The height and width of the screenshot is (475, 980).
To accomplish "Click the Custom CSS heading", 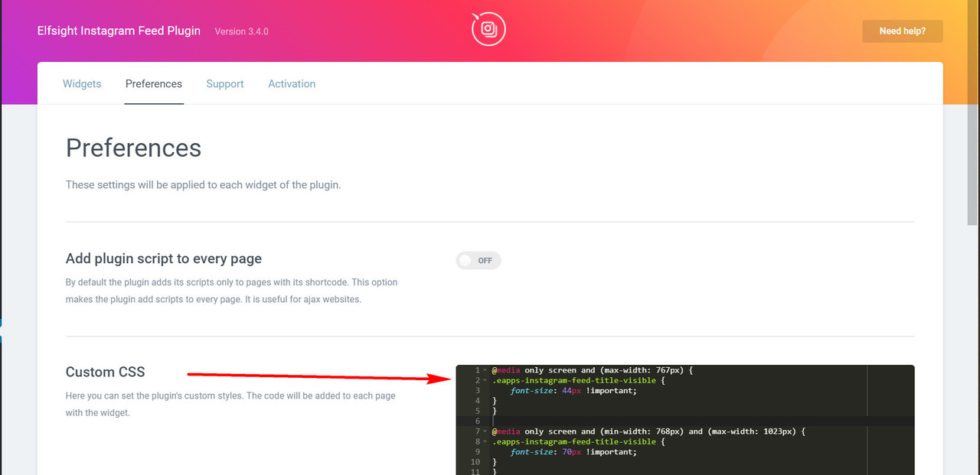I will pos(105,372).
